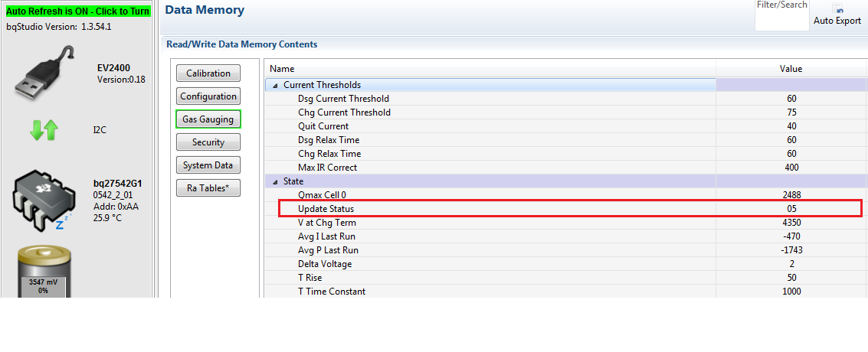Click the Qmax Cell 0 value 2488
This screenshot has width=868, height=352.
pos(791,194)
